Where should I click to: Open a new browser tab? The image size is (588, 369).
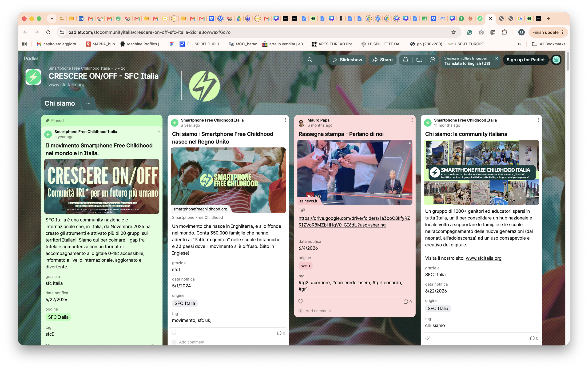click(x=548, y=19)
